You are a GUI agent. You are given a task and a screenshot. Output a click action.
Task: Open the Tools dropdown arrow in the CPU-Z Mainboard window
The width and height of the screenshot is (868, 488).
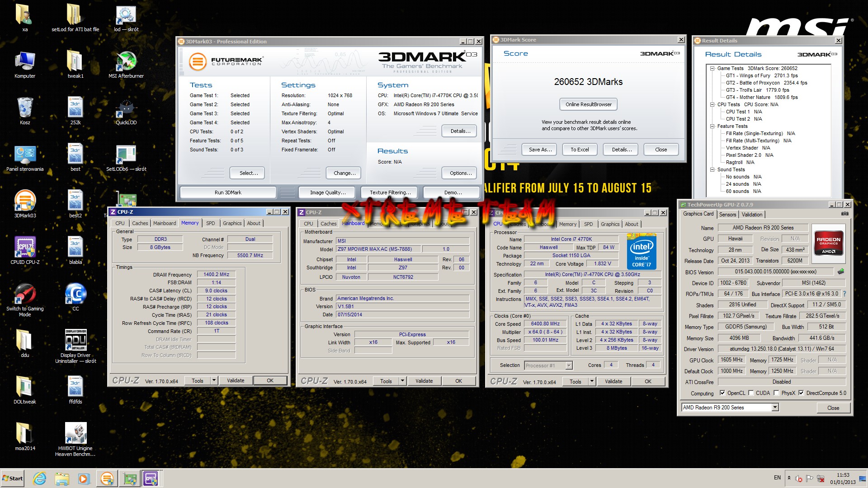[x=402, y=381]
